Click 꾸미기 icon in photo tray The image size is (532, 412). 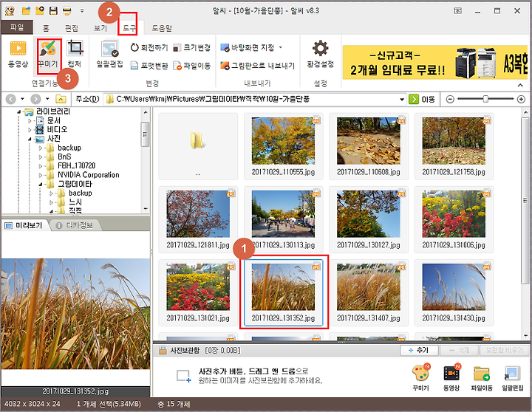(x=420, y=377)
